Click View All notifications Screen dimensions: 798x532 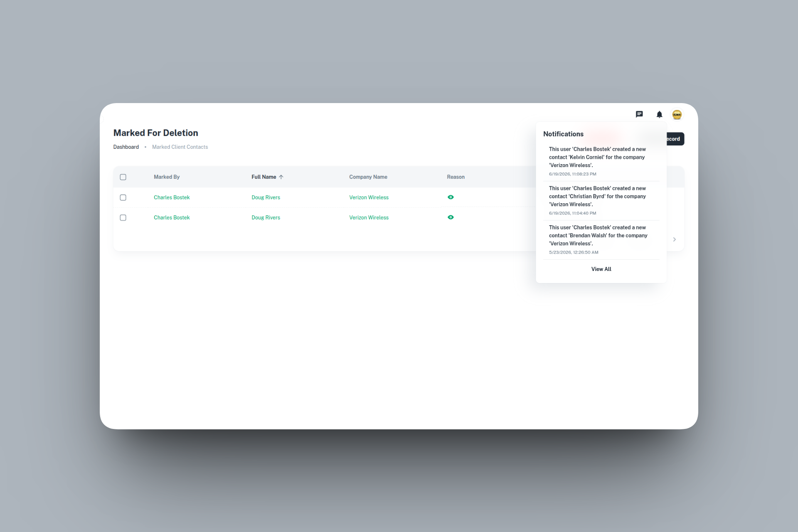[601, 269]
